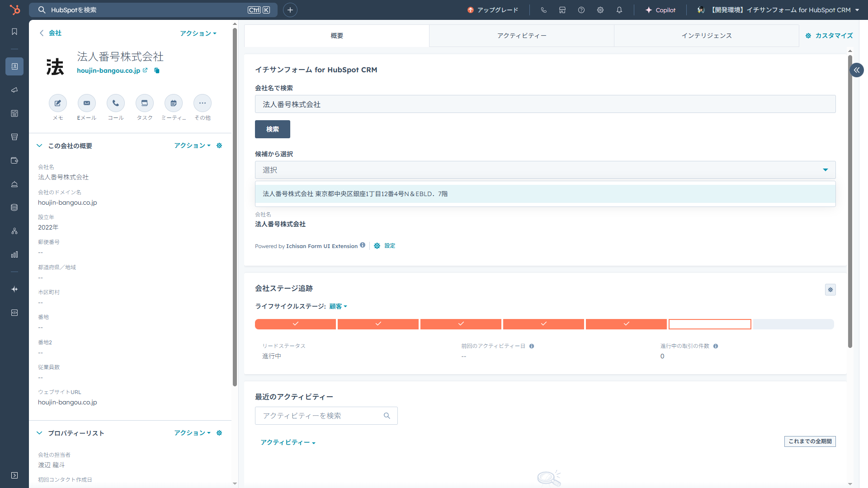Create an Eメール from the record actions row
868x488 pixels.
click(86, 103)
